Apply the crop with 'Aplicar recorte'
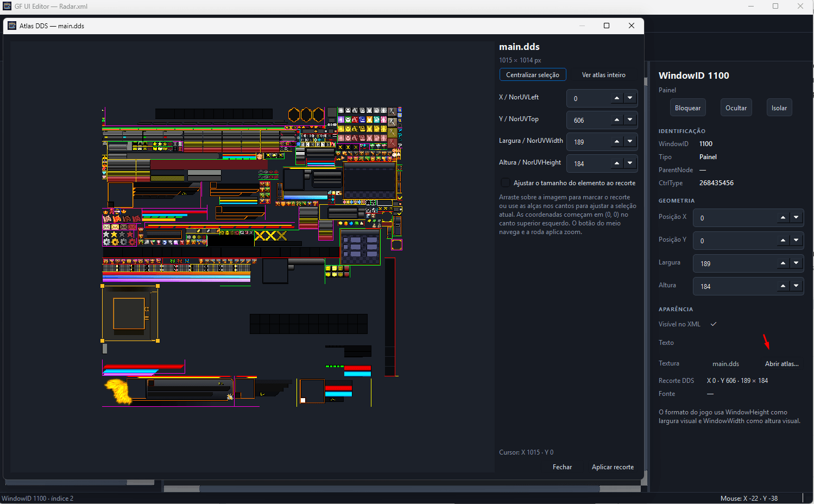This screenshot has height=504, width=814. coord(613,467)
